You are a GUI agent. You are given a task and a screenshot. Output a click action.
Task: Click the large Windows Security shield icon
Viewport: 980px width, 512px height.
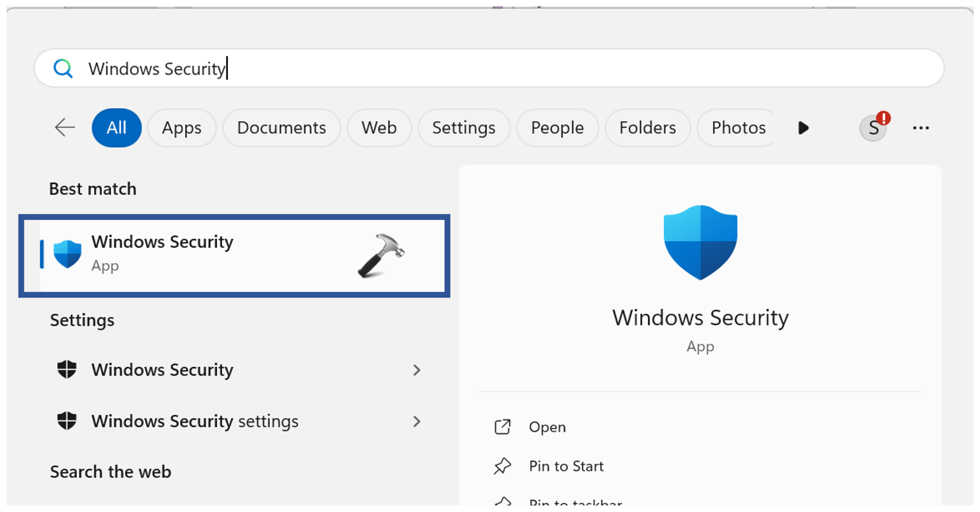(x=700, y=242)
